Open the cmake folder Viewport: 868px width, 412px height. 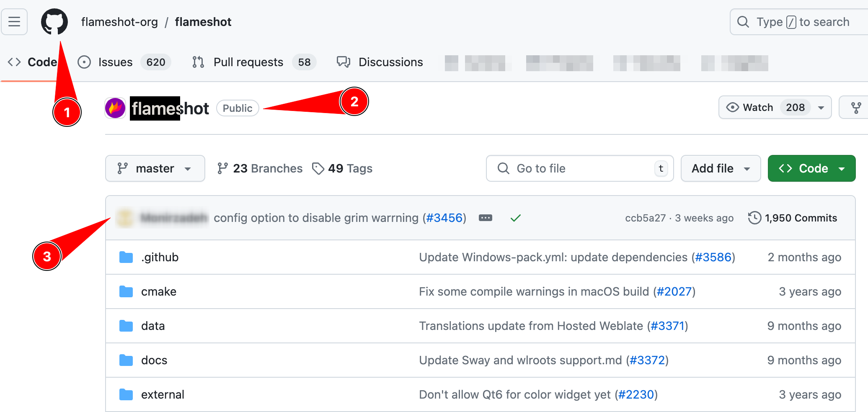[x=159, y=291]
